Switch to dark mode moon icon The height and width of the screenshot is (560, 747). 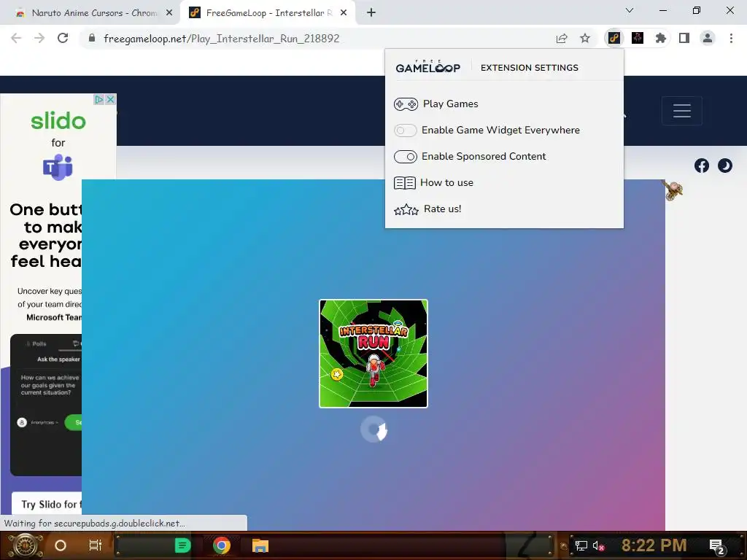pos(724,166)
